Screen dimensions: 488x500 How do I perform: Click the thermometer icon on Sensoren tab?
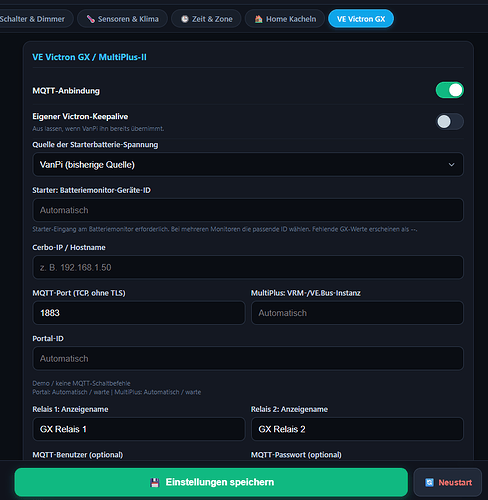(x=90, y=19)
